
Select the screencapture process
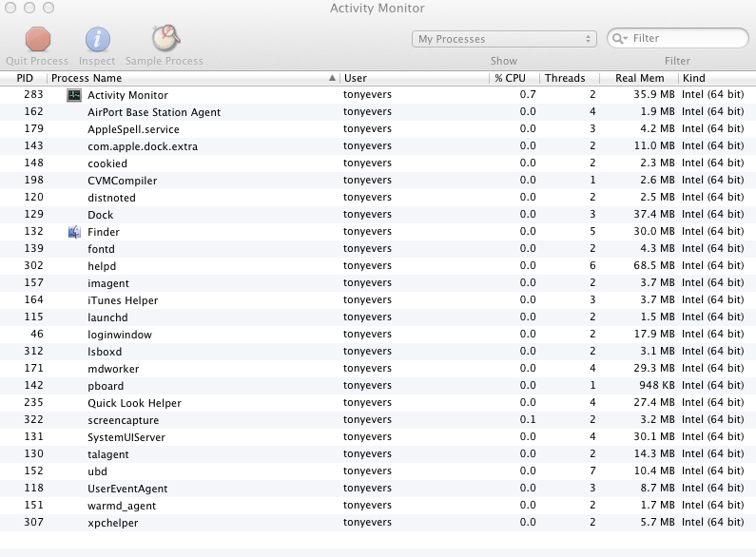point(378,420)
